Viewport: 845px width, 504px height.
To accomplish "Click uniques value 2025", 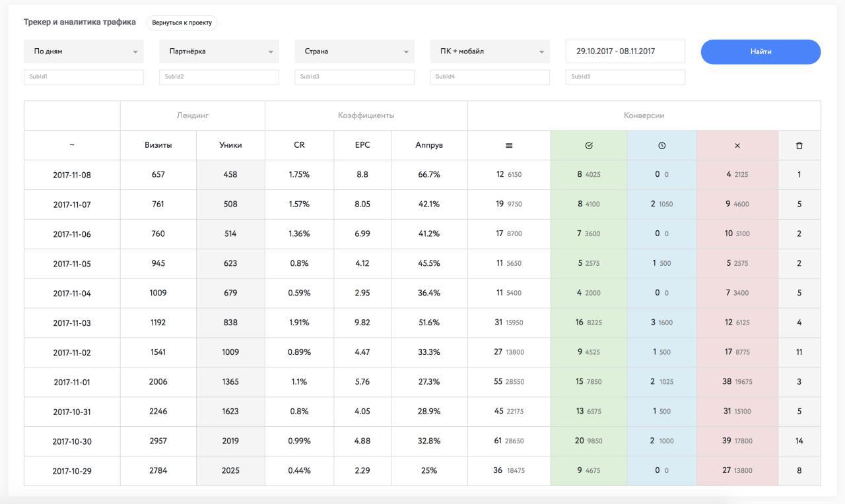I will 230,470.
